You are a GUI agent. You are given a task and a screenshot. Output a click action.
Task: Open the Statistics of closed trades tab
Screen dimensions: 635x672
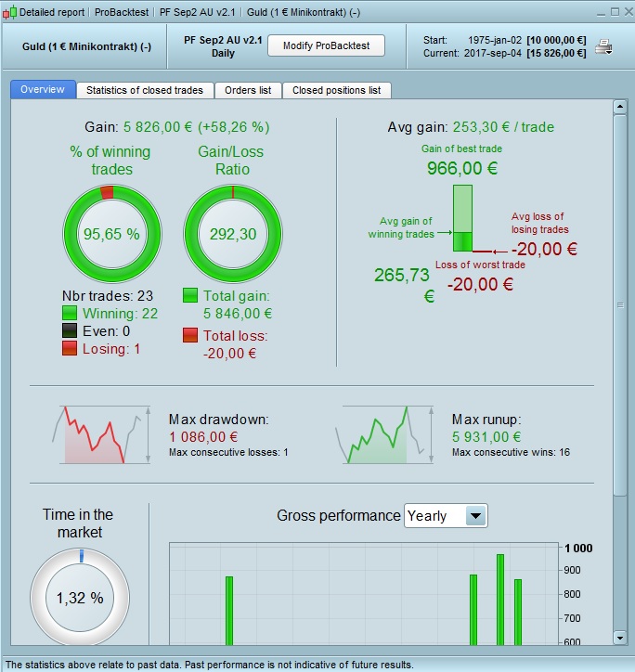pyautogui.click(x=145, y=90)
